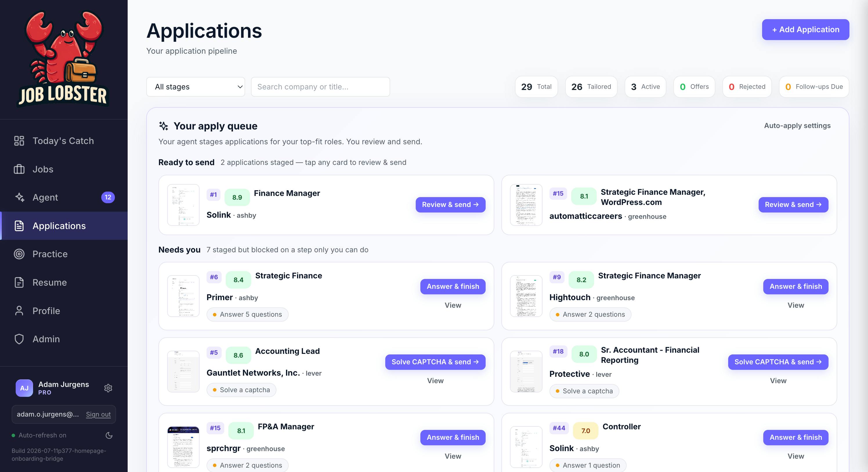Answer & finish sprchrgr FP&A Manager
This screenshot has height=472, width=868.
point(453,438)
